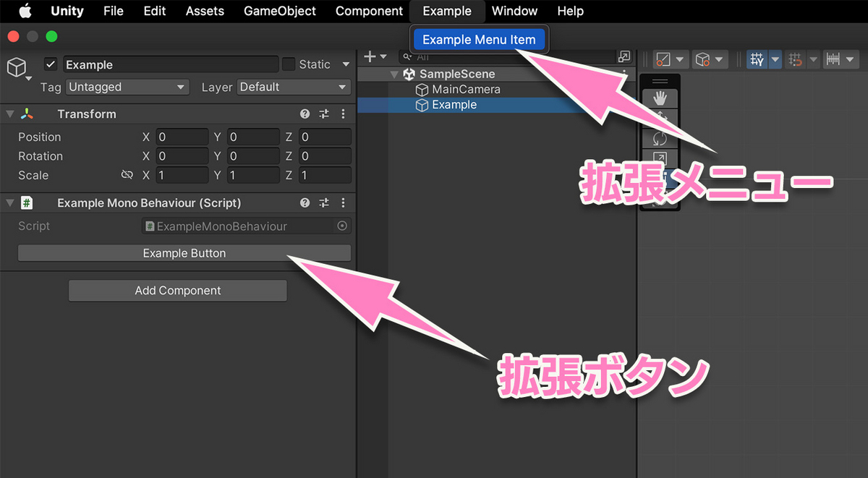Image resolution: width=868 pixels, height=478 pixels.
Task: Click the GameObject name field 'Example'
Action: (x=171, y=64)
